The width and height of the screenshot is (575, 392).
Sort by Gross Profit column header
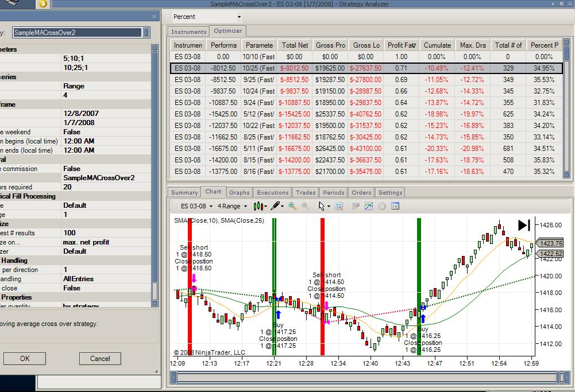tap(330, 45)
